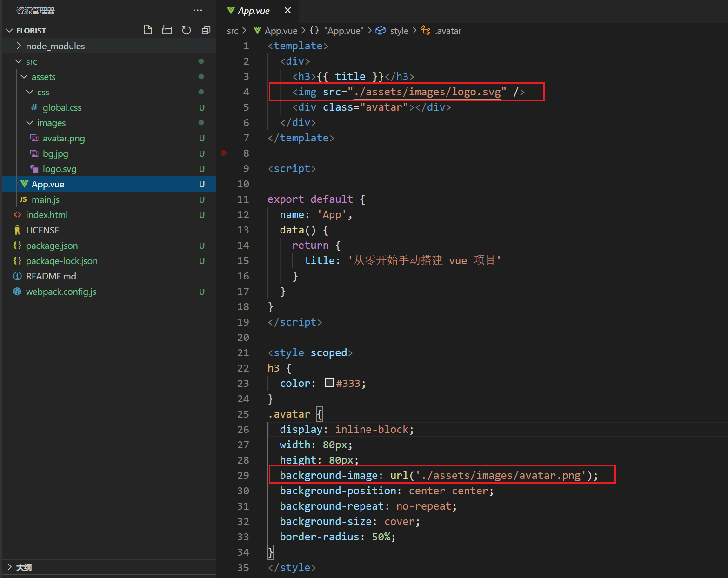The image size is (728, 578).
Task: Click the Vue icon next to App.vue in tree
Action: (24, 184)
